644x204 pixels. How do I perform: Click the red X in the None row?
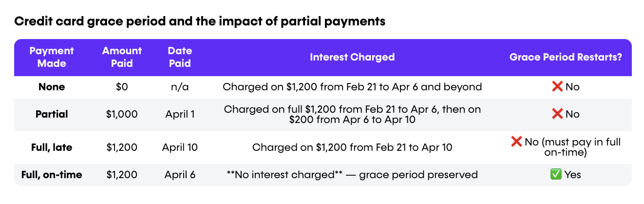[557, 87]
